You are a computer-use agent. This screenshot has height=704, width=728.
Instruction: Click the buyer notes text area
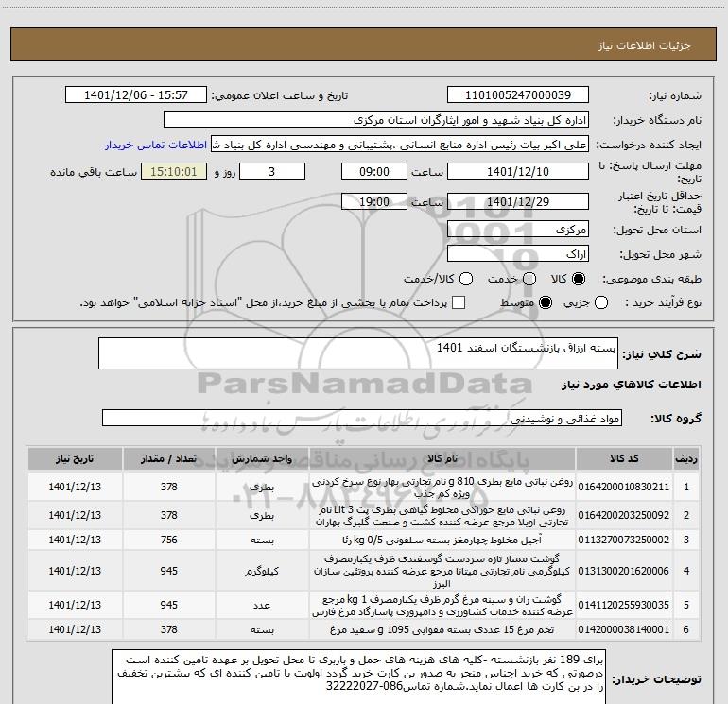click(359, 677)
